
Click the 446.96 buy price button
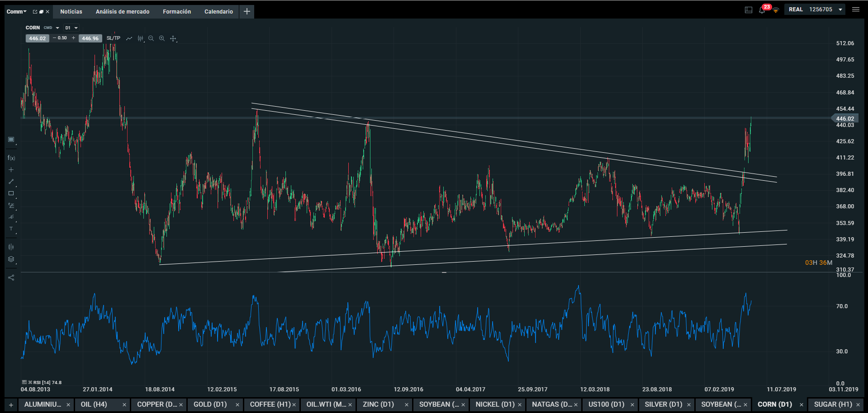pyautogui.click(x=90, y=38)
